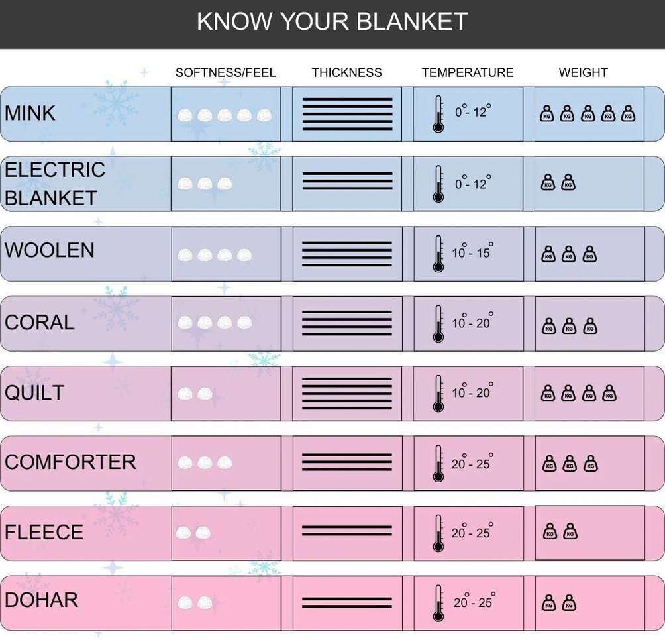665x644 pixels.
Task: Click the 10°-20° temperature text for Coral
Action: tap(472, 323)
